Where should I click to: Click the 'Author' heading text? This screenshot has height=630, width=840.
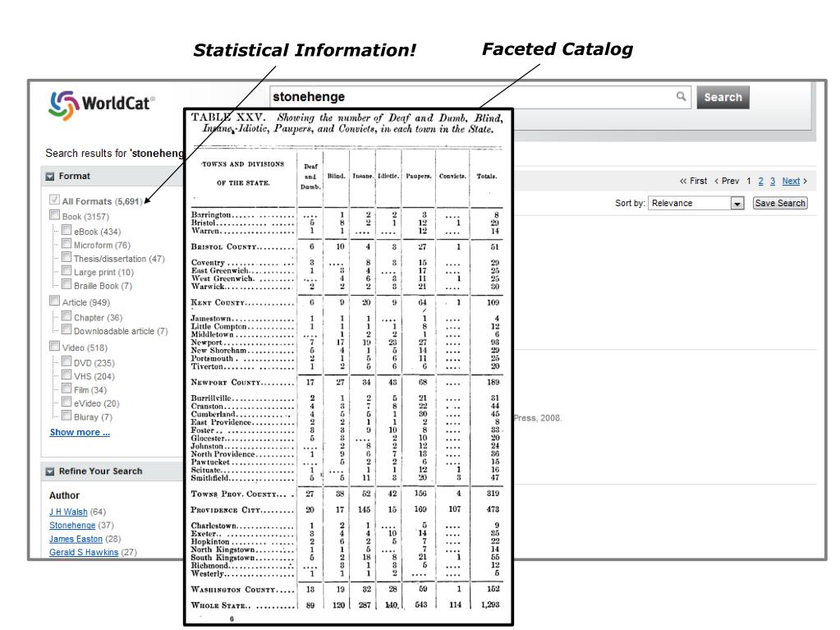tap(64, 495)
